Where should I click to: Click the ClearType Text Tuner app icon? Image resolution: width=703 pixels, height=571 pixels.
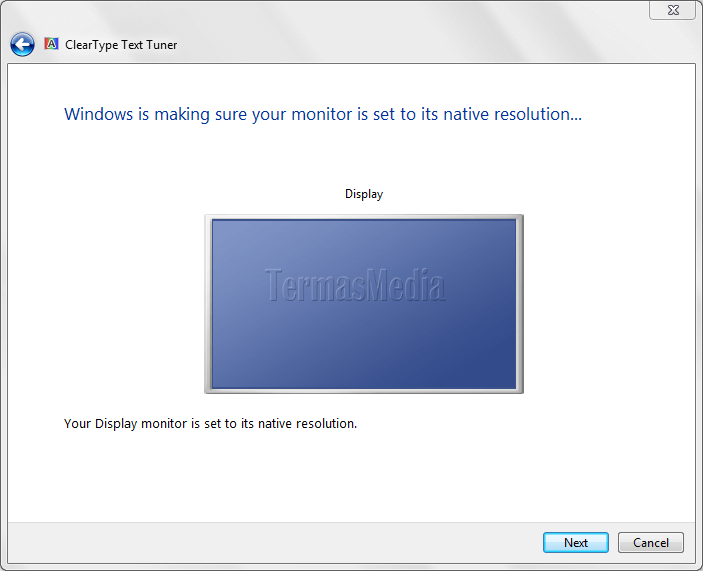[51, 44]
